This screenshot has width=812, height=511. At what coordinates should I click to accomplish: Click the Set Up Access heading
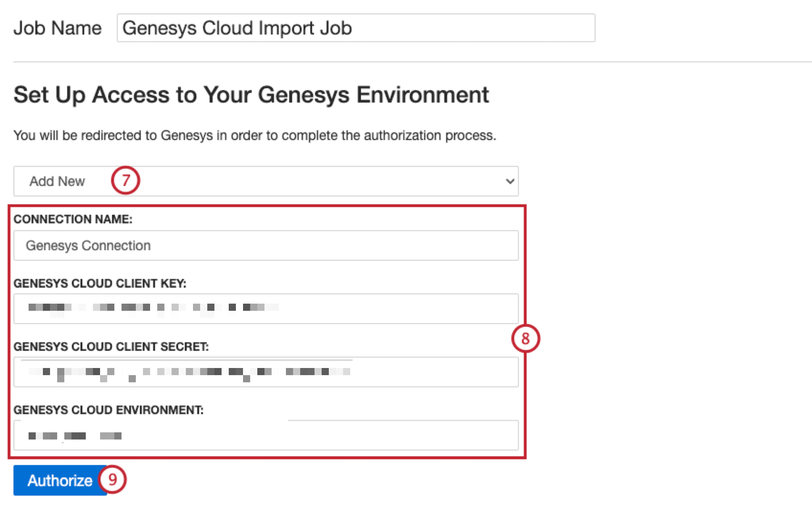tap(251, 94)
